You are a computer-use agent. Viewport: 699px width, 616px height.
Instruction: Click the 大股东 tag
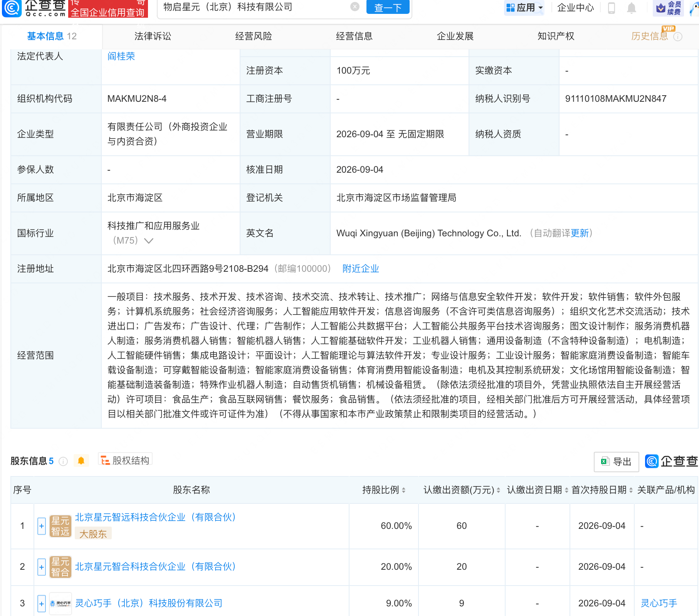[93, 534]
